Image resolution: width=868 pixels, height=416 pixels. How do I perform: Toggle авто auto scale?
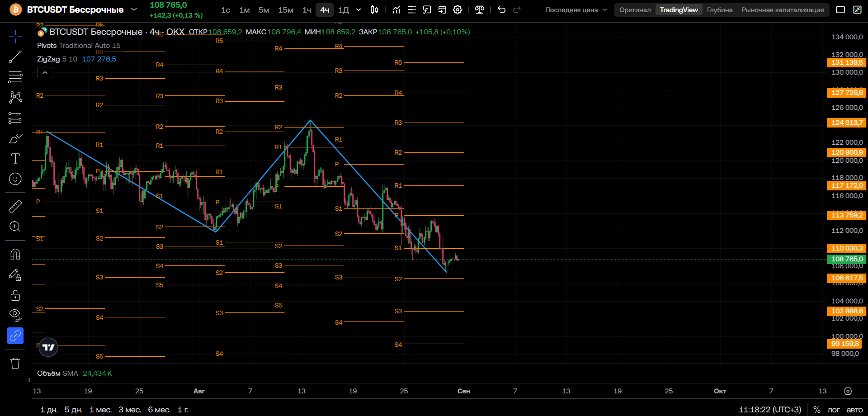coord(854,410)
